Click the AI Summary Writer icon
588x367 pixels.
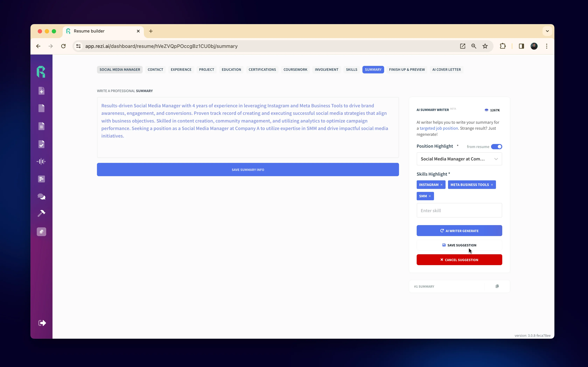click(x=486, y=110)
